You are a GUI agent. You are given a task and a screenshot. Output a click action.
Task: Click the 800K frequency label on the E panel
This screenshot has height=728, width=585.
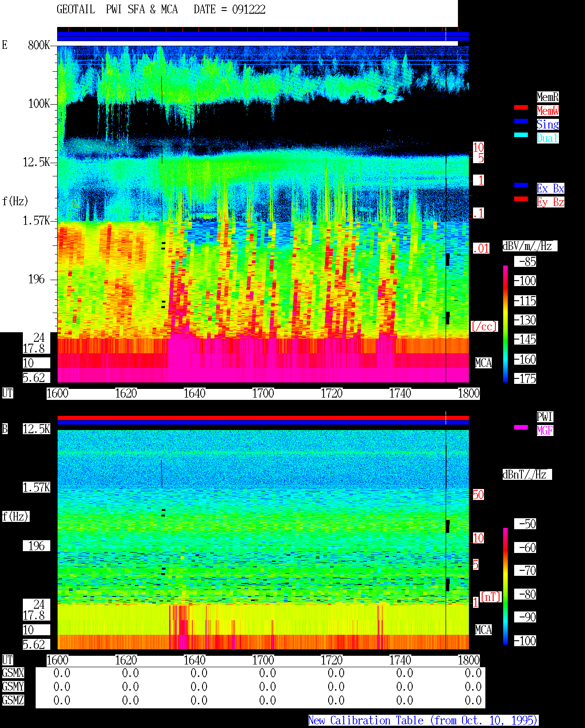(39, 45)
